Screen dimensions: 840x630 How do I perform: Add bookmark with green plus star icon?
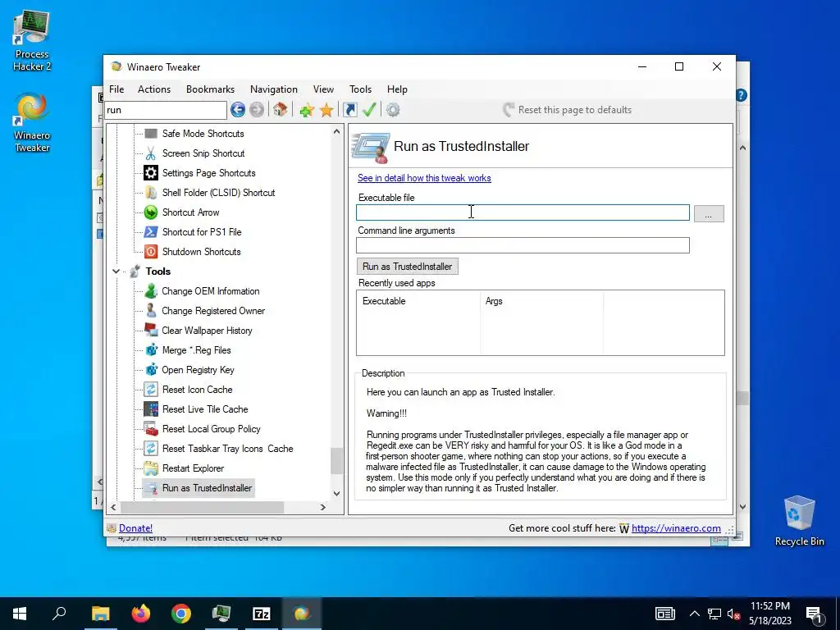pos(307,110)
